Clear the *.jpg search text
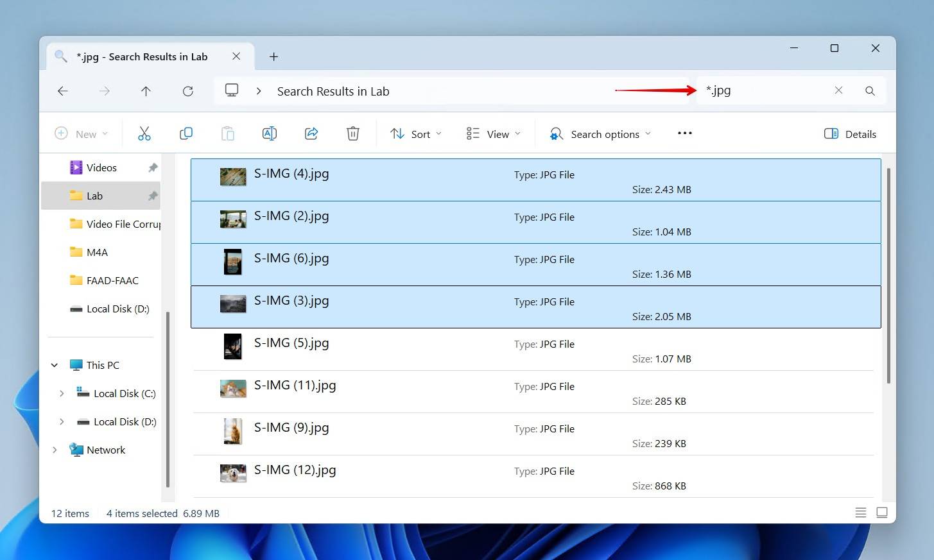Image resolution: width=934 pixels, height=560 pixels. tap(838, 90)
